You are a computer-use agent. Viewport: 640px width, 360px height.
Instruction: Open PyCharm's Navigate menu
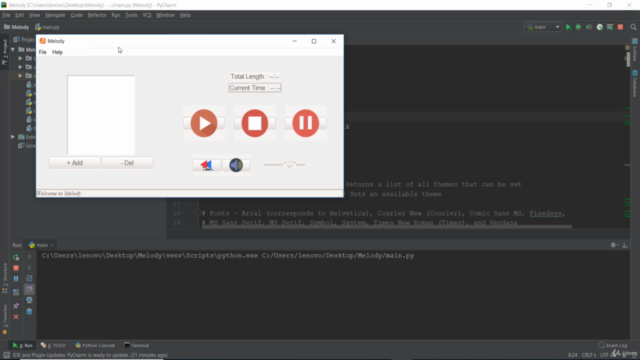coord(55,15)
